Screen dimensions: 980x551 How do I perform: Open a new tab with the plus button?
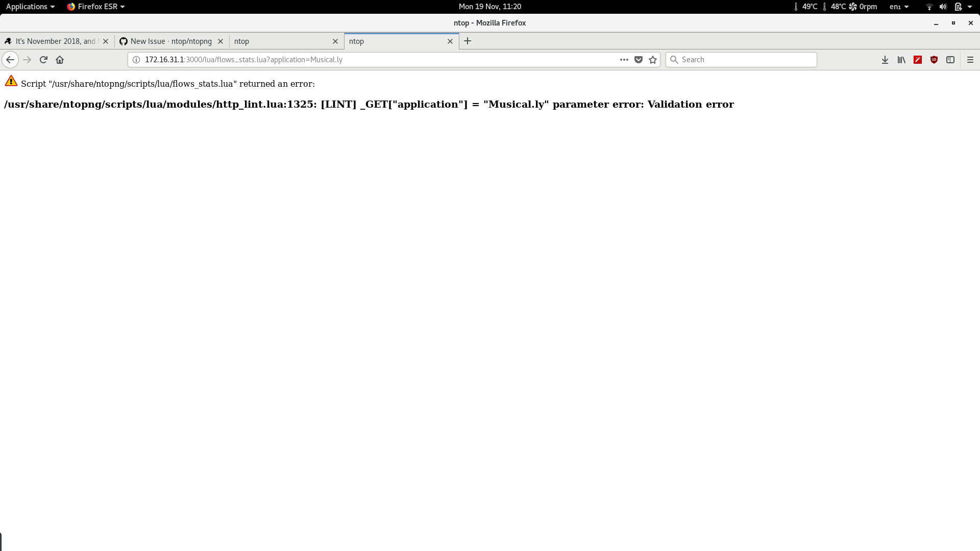coord(468,41)
